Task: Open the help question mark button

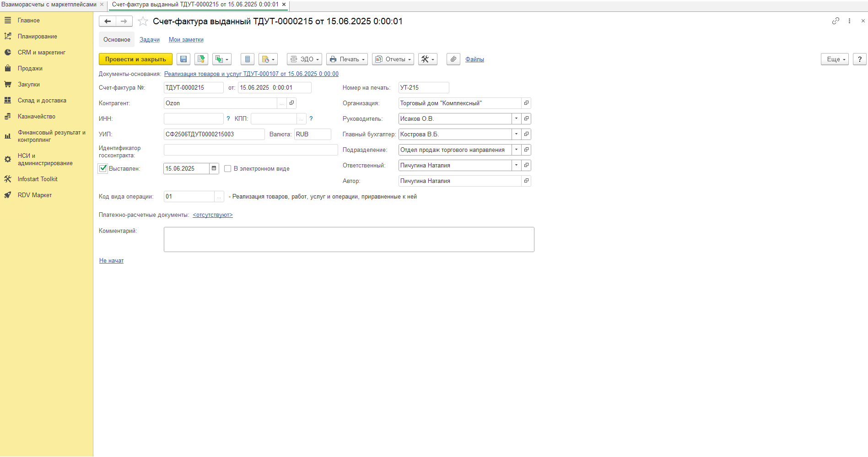Action: coord(860,59)
